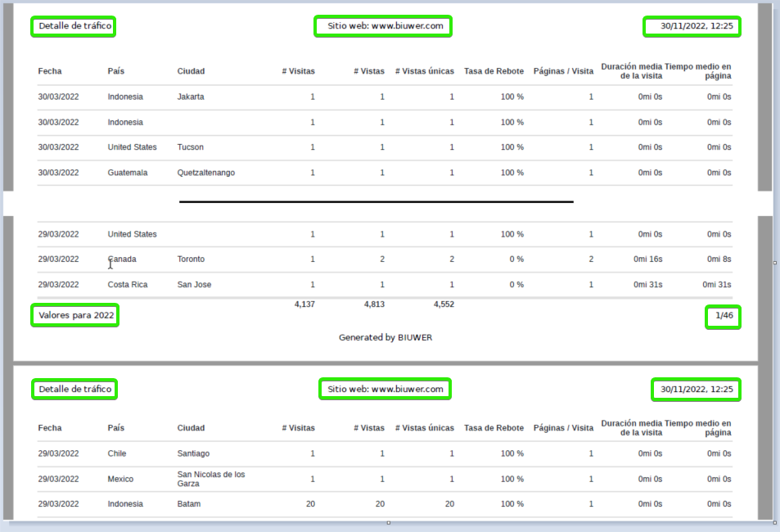Select the "Tucson" city cell

point(191,147)
